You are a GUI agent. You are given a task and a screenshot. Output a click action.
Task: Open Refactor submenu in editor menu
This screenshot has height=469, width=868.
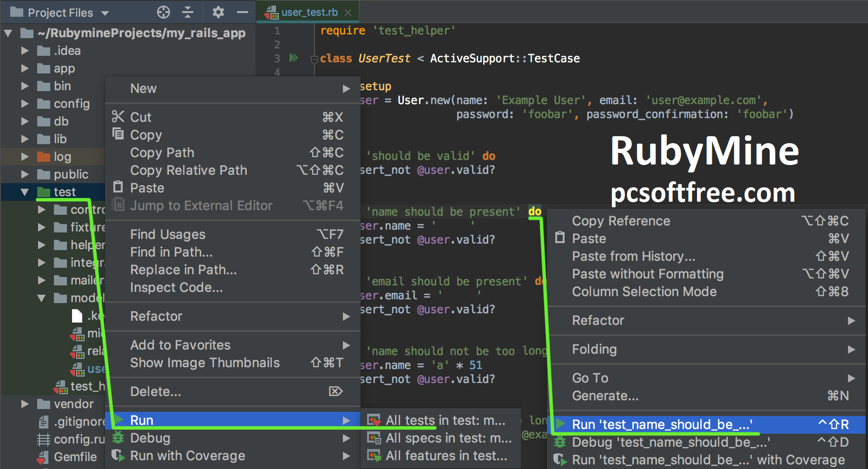(x=706, y=320)
